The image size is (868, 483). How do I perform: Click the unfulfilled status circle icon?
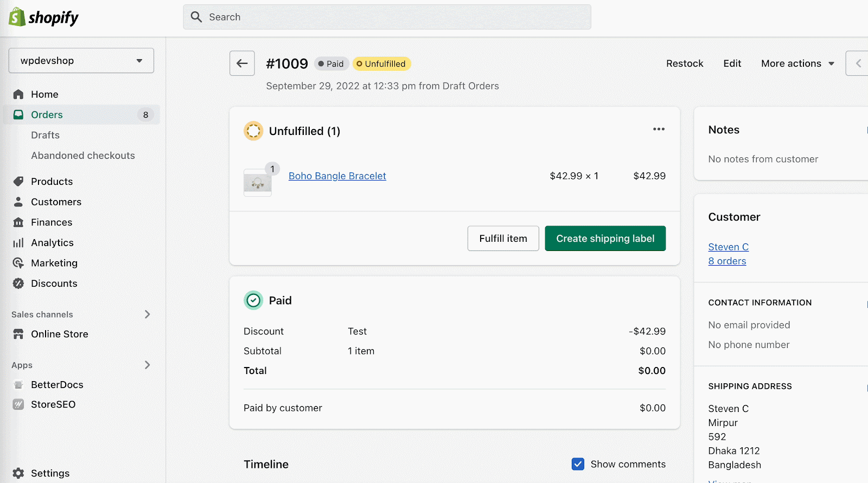(x=253, y=131)
